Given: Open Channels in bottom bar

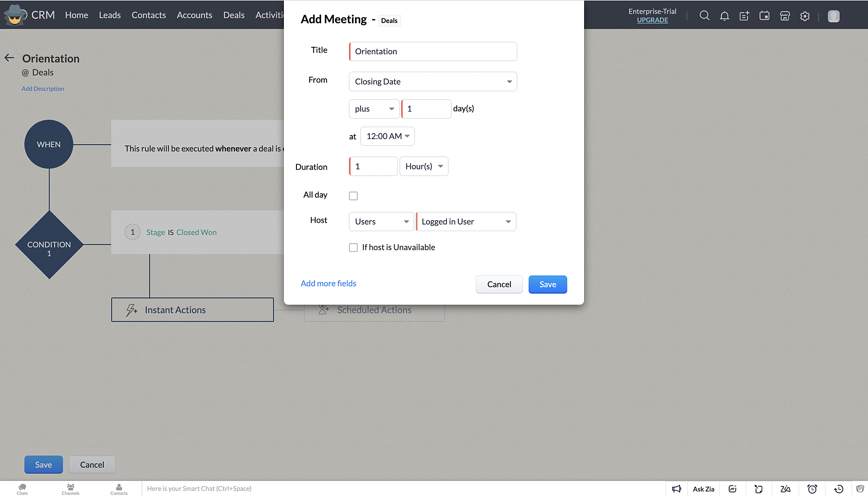Looking at the screenshot, I should coord(70,489).
